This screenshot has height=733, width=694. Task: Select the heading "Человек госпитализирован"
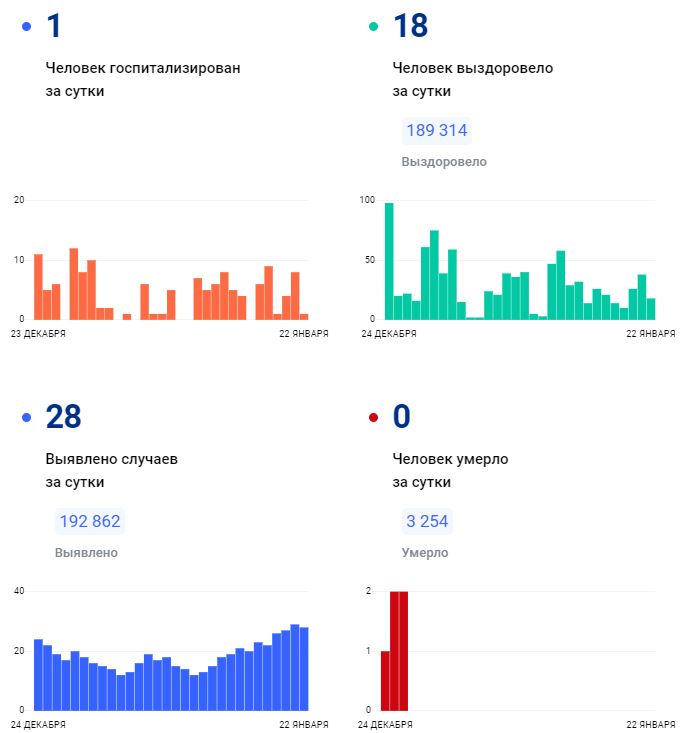[143, 68]
